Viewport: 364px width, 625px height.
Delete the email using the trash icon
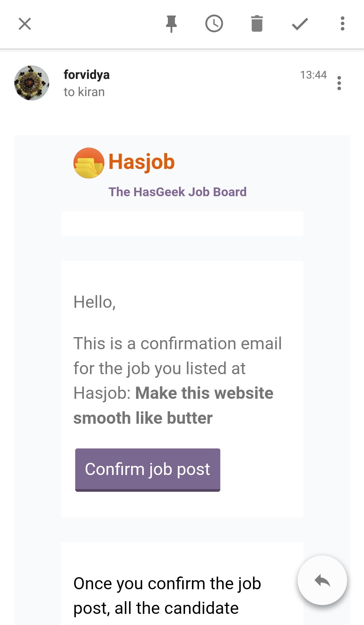[257, 24]
